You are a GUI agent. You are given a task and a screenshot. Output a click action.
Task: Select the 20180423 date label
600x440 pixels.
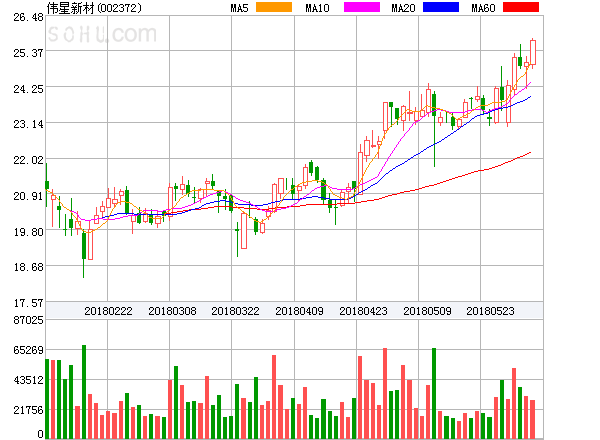(363, 311)
